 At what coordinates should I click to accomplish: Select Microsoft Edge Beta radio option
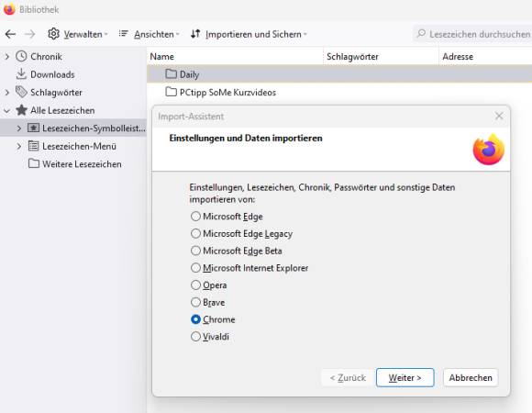[x=195, y=251]
